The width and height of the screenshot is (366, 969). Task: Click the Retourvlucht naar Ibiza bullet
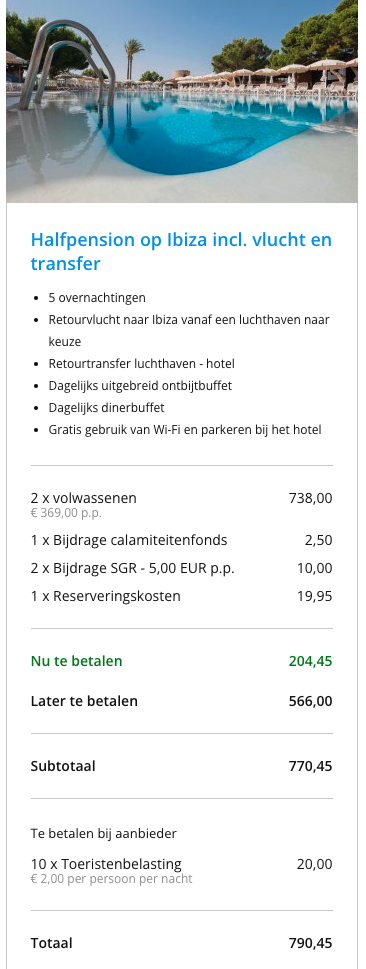[x=189, y=331]
